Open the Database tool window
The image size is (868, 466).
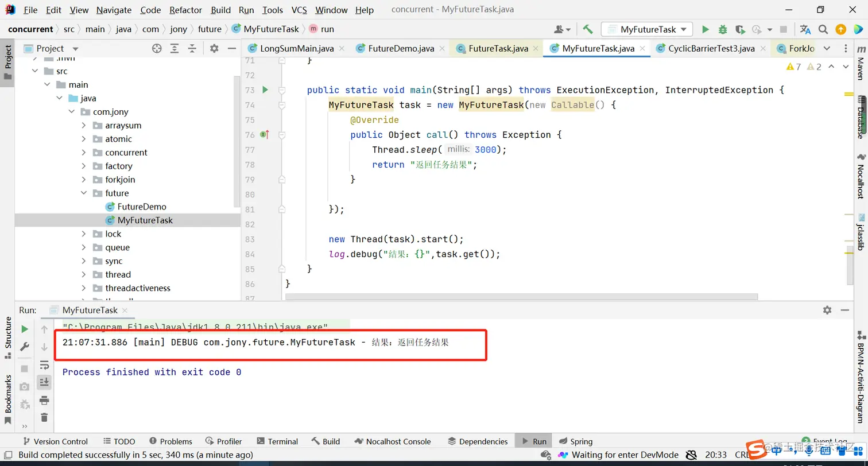(861, 118)
